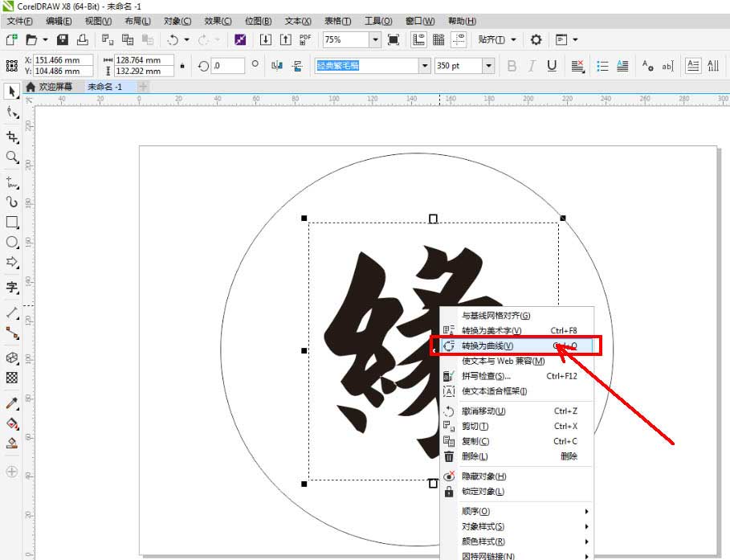Viewport: 730px width, 560px height.
Task: Toggle Italic text formatting
Action: point(532,66)
